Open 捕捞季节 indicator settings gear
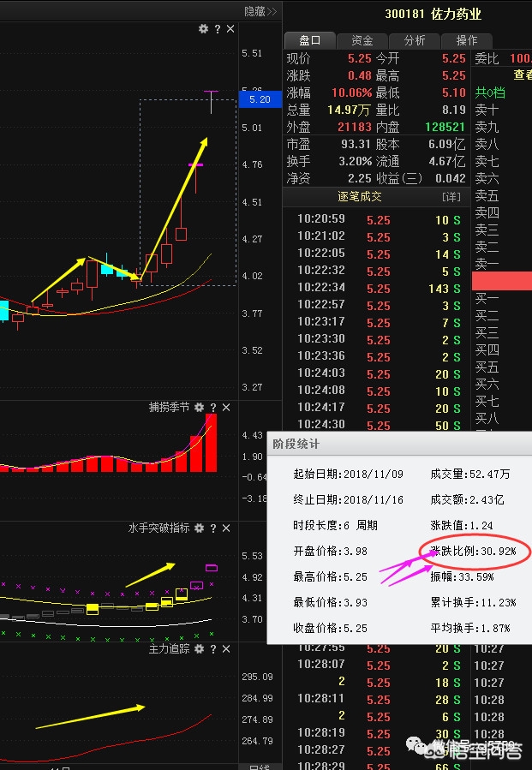This screenshot has width=532, height=770. pos(199,408)
